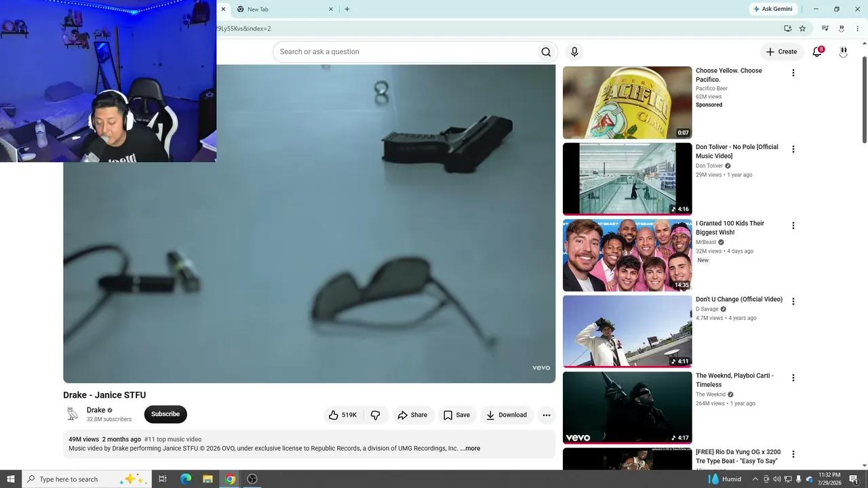Open the Windows Start menu
The width and height of the screenshot is (868, 488).
point(10,479)
